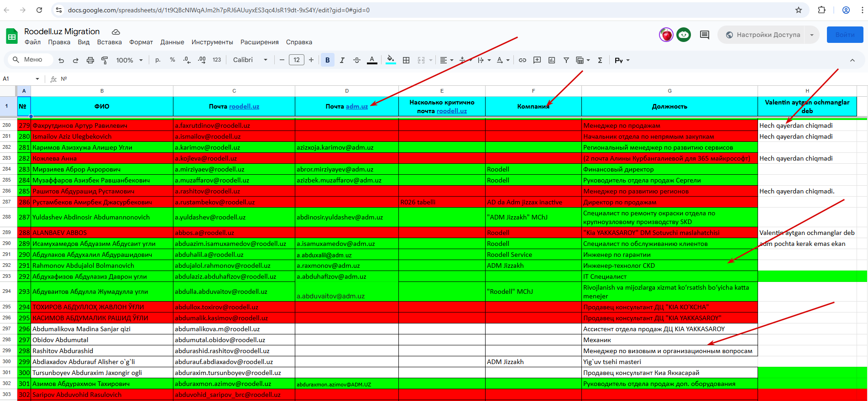Select the Paint format roller tool
This screenshot has width=868, height=401.
point(105,60)
